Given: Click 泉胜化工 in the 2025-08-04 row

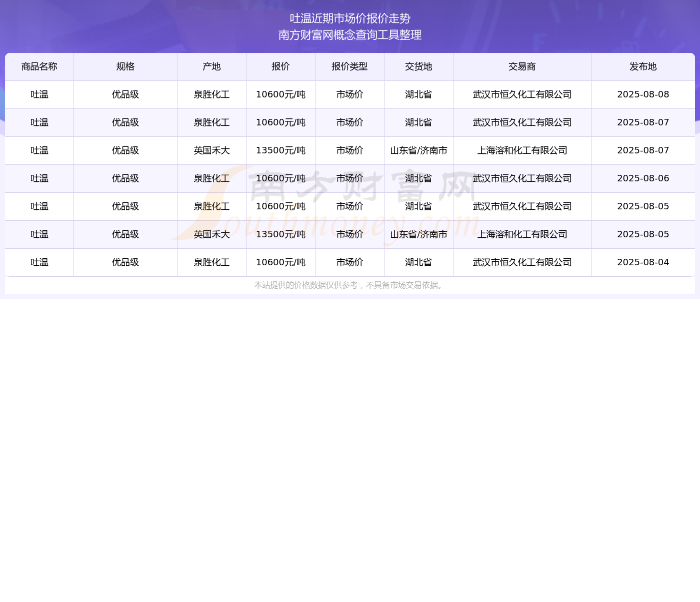Looking at the screenshot, I should [211, 262].
